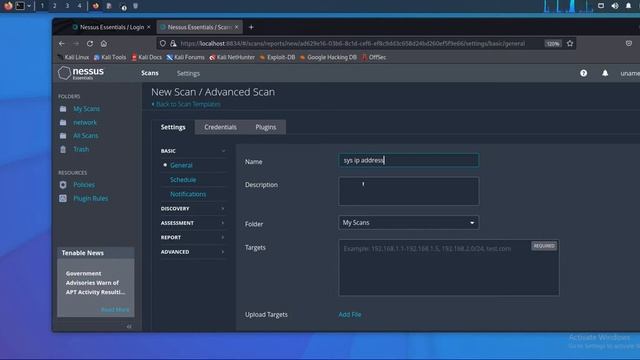Image resolution: width=640 pixels, height=360 pixels.
Task: Go to browser home icon
Action: (104, 43)
